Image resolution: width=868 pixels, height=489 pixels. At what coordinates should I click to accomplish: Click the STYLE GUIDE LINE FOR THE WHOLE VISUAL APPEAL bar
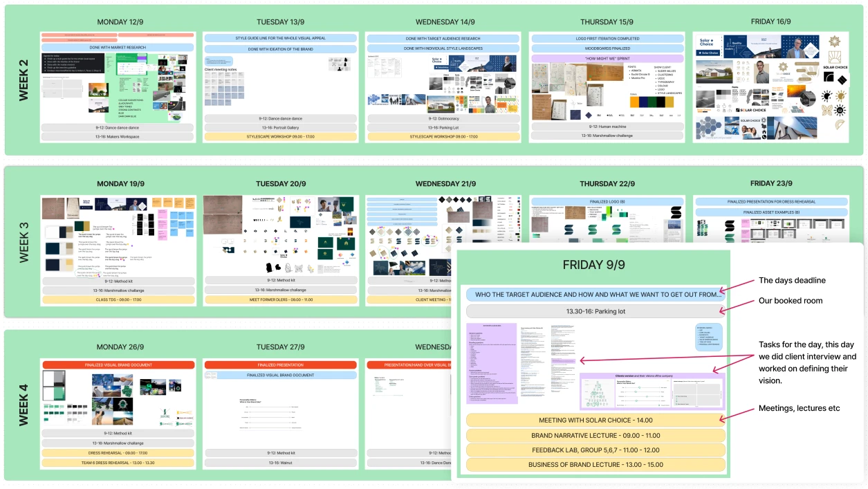(x=280, y=38)
